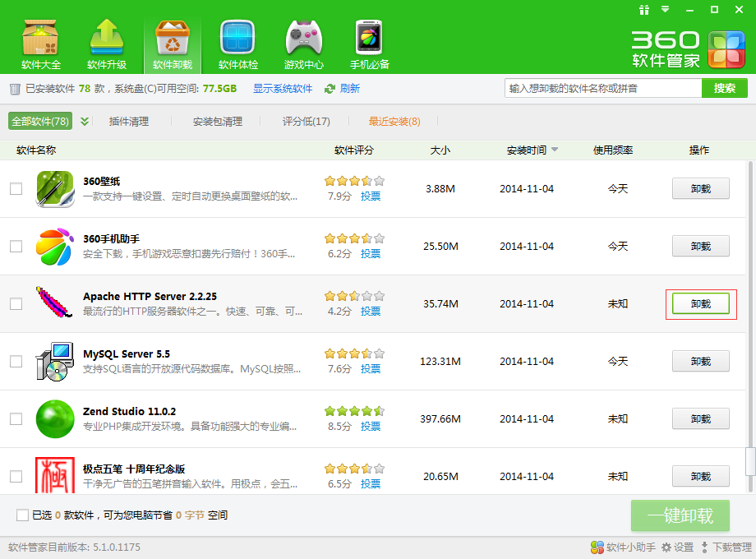Image resolution: width=756 pixels, height=559 pixels.
Task: Select the Apache HTTP Server checkbox
Action: (x=16, y=304)
